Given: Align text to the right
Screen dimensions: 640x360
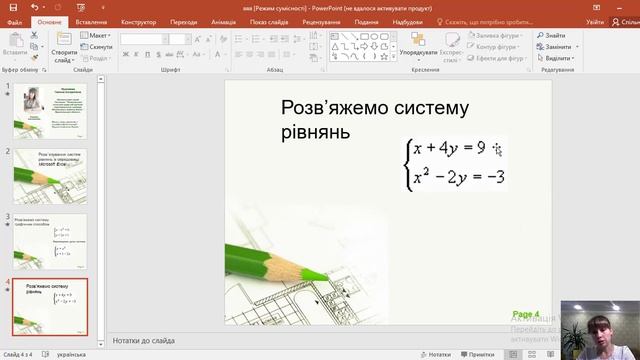Looking at the screenshot, I should 260,54.
